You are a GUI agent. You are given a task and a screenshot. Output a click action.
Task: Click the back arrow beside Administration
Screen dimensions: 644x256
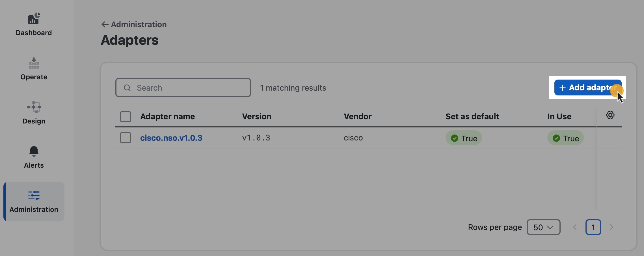tap(105, 25)
